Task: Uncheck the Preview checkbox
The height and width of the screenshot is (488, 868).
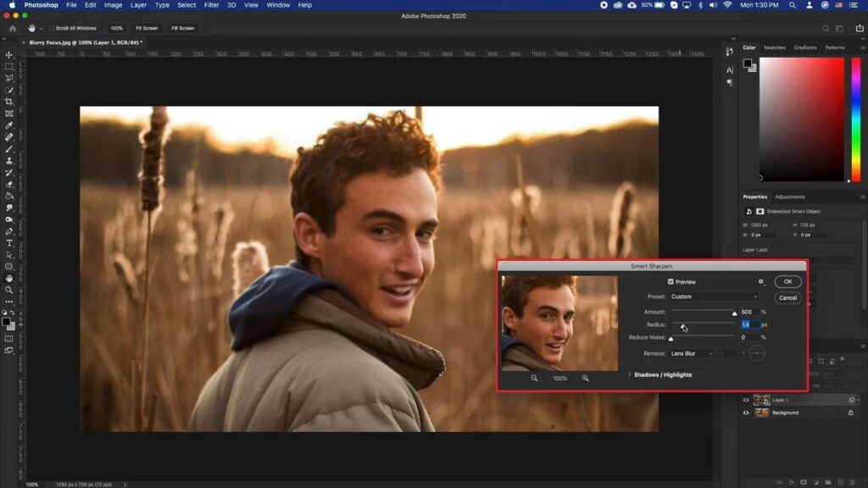Action: [670, 282]
